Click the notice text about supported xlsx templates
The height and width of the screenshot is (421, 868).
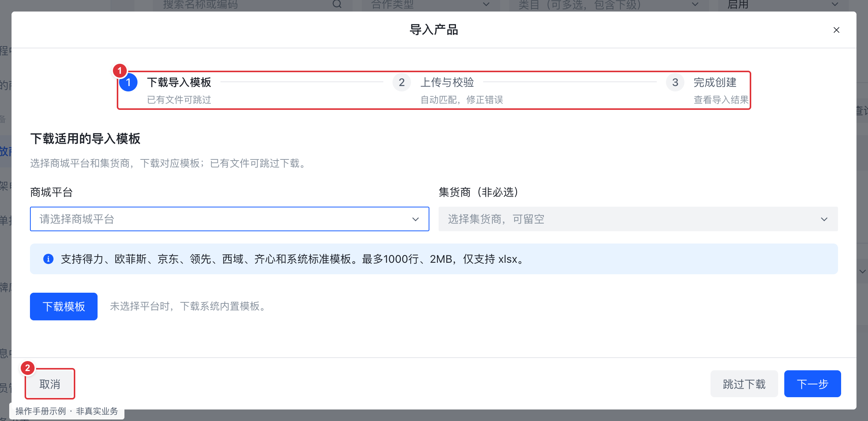pyautogui.click(x=293, y=259)
